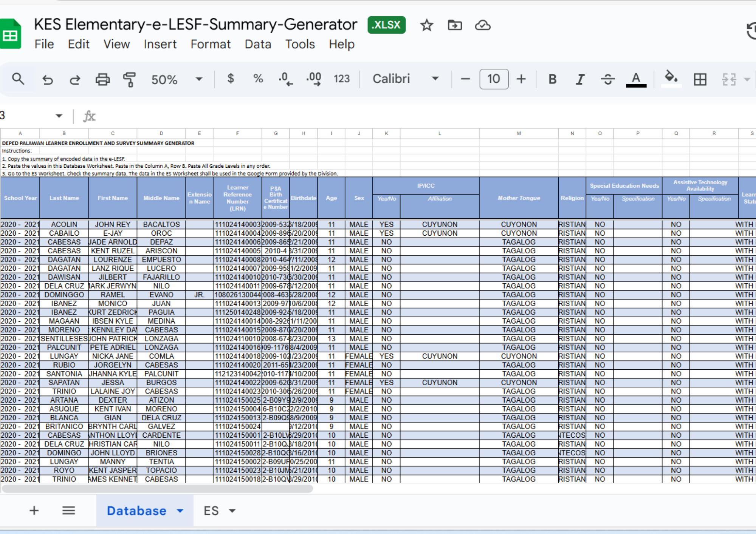The image size is (756, 534).
Task: Open borders menu
Action: click(x=700, y=79)
